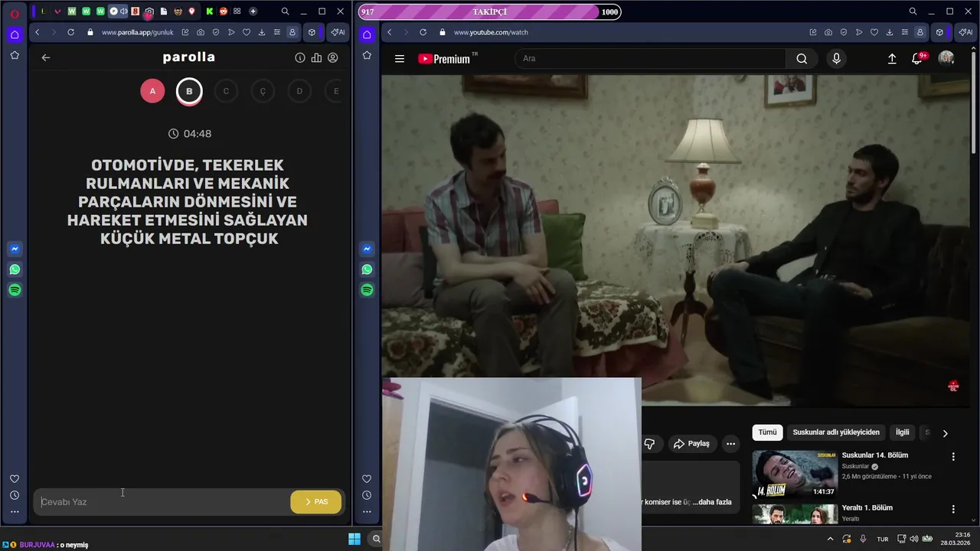Viewport: 980px width, 551px height.
Task: Start YouTube voice search microphone
Action: click(x=836, y=59)
